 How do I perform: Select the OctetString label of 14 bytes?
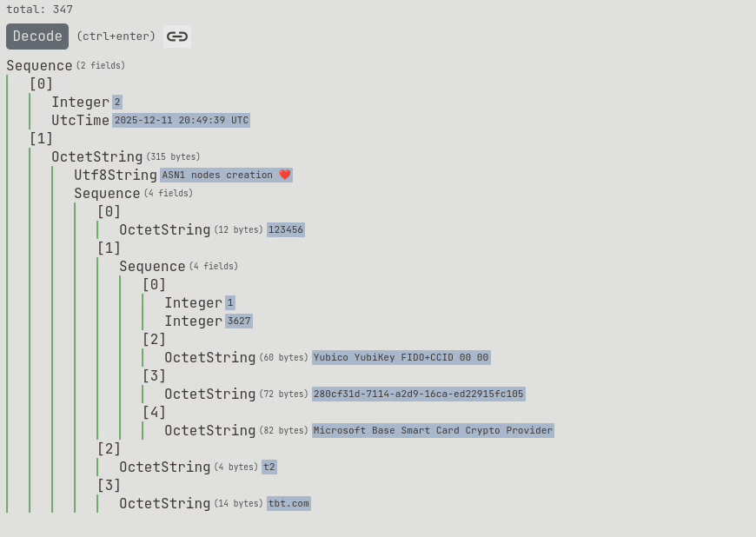pyautogui.click(x=164, y=504)
